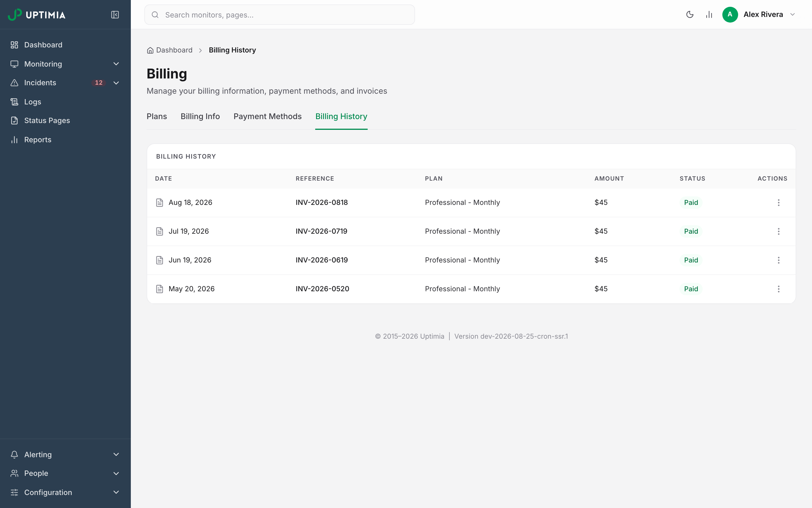Select the Billing History tab
The height and width of the screenshot is (508, 812).
341,116
